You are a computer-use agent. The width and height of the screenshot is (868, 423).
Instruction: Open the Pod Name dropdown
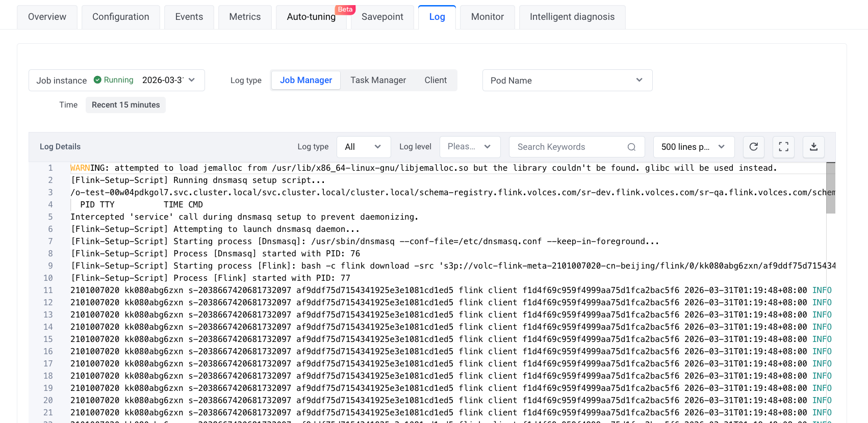[567, 81]
